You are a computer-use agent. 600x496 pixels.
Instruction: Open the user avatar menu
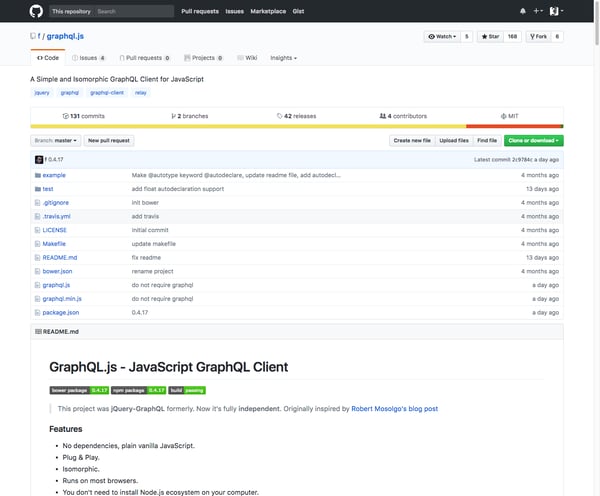[556, 11]
